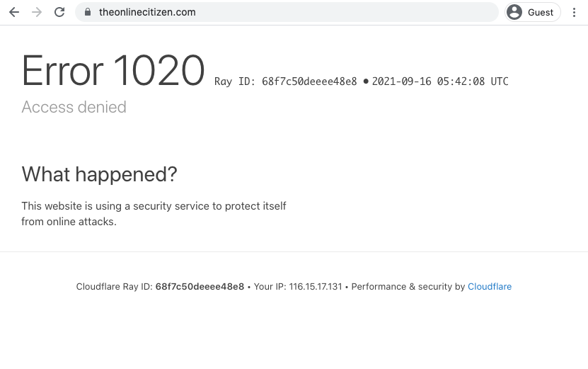Image resolution: width=588 pixels, height=369 pixels.
Task: Go back to the previous page
Action: point(14,12)
